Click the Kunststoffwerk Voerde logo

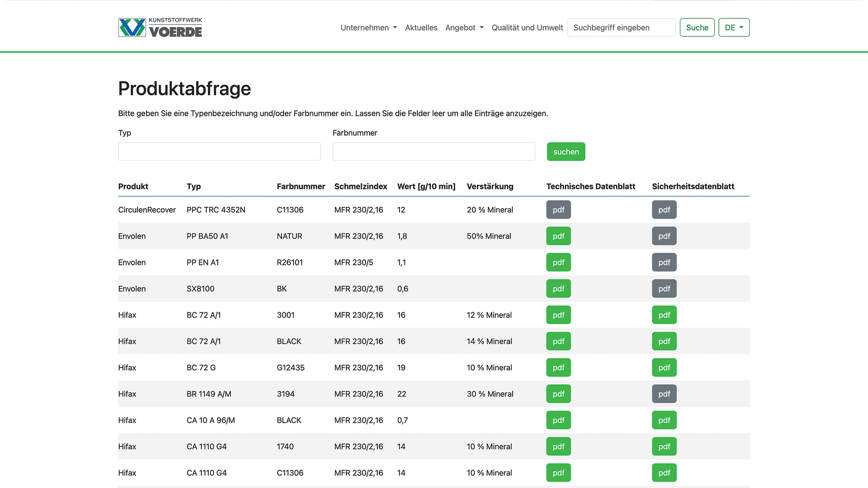(x=160, y=27)
